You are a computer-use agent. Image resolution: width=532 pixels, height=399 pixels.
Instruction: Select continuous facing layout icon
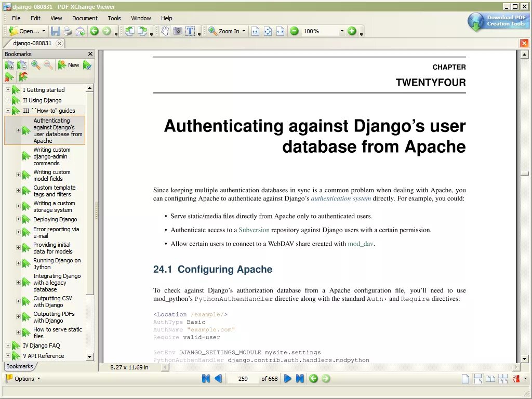point(503,379)
